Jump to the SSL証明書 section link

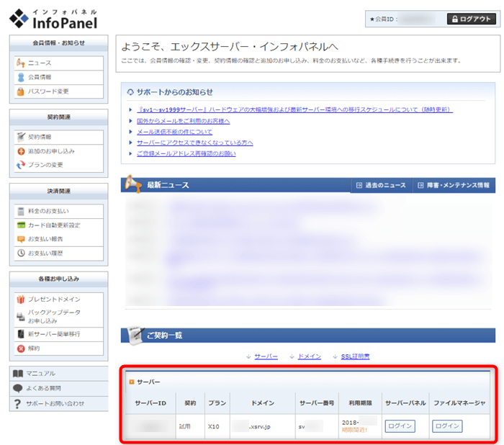(x=354, y=356)
